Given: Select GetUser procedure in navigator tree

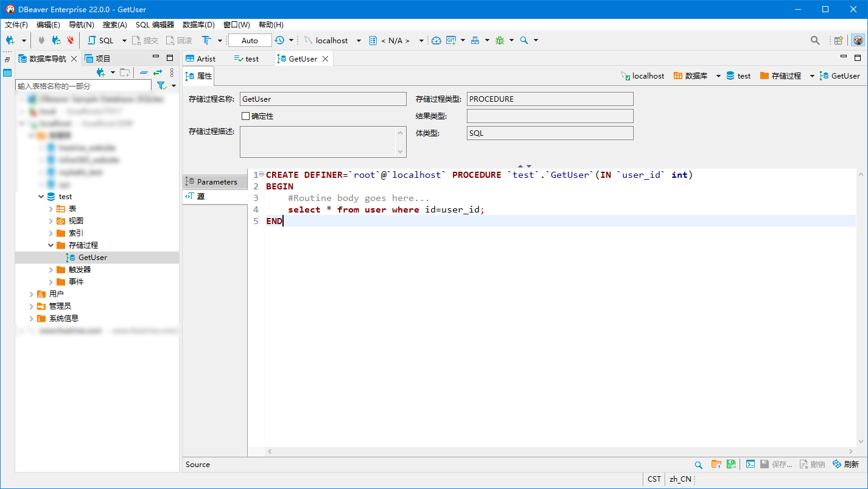Looking at the screenshot, I should pos(93,258).
